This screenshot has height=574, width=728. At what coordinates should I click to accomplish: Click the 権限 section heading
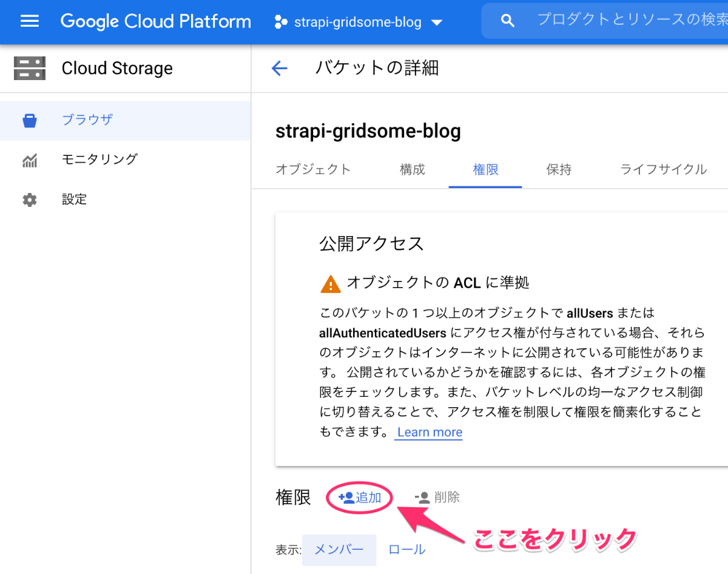pos(293,498)
